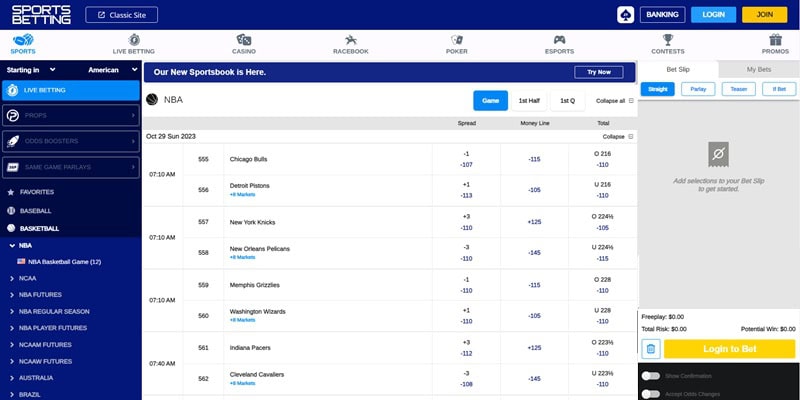Click the Live Betting sidebar stopwatch icon
This screenshot has height=400, width=800.
[x=13, y=90]
